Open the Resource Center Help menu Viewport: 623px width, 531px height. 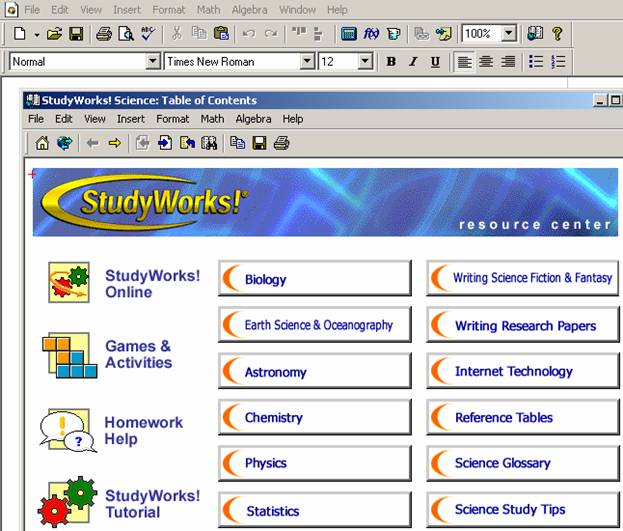(x=293, y=119)
